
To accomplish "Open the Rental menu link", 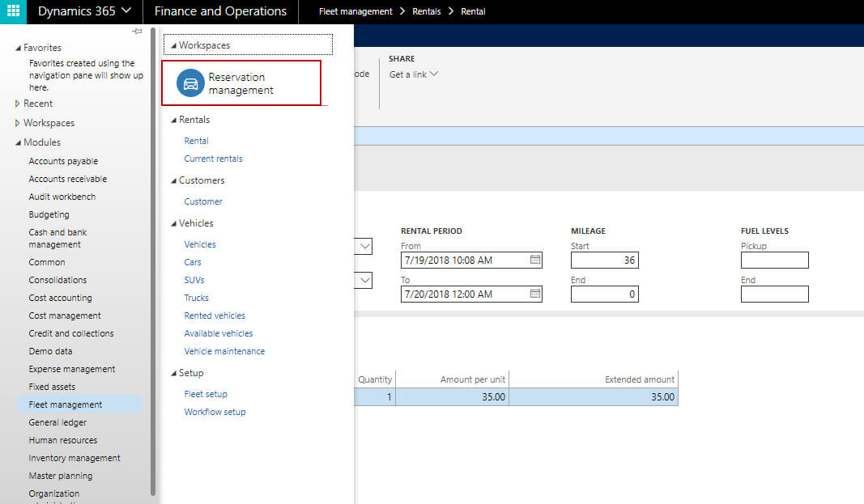I will pyautogui.click(x=196, y=141).
